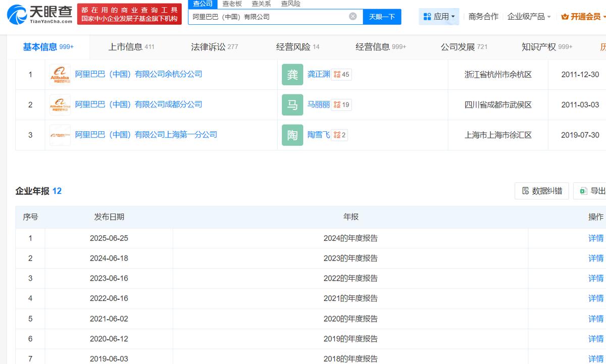The image size is (606, 364).
Task: Clear the search box with X icon
Action: (353, 16)
